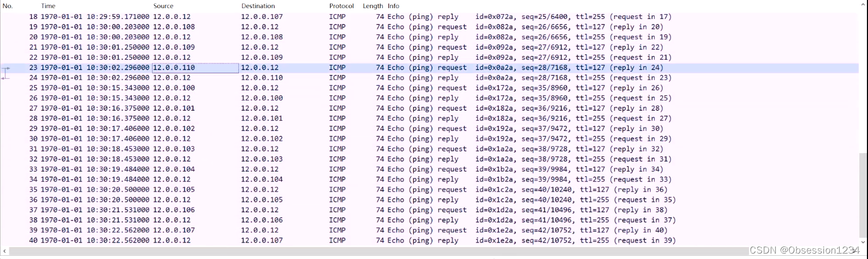Select packet 33 from 12.0.0.104
The height and width of the screenshot is (259, 868).
[429, 169]
